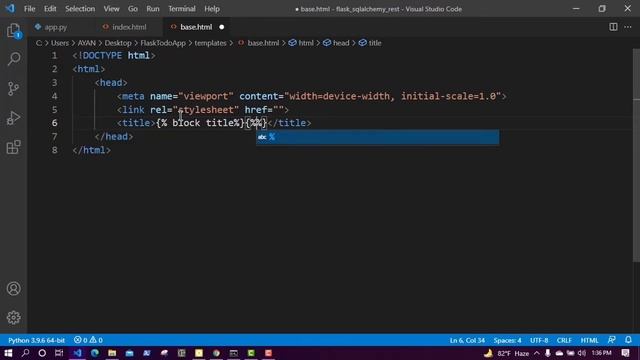The width and height of the screenshot is (640, 360).
Task: Open the Selection menu
Action: [80, 9]
